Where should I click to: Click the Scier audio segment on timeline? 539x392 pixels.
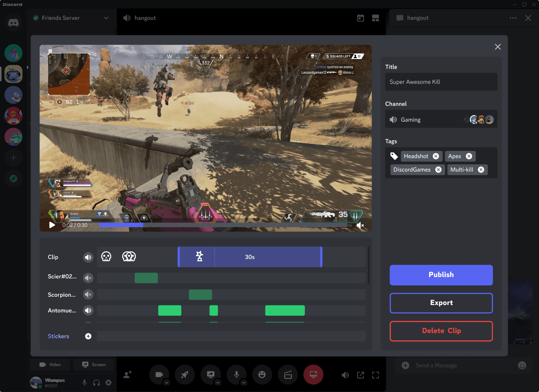pyautogui.click(x=146, y=278)
